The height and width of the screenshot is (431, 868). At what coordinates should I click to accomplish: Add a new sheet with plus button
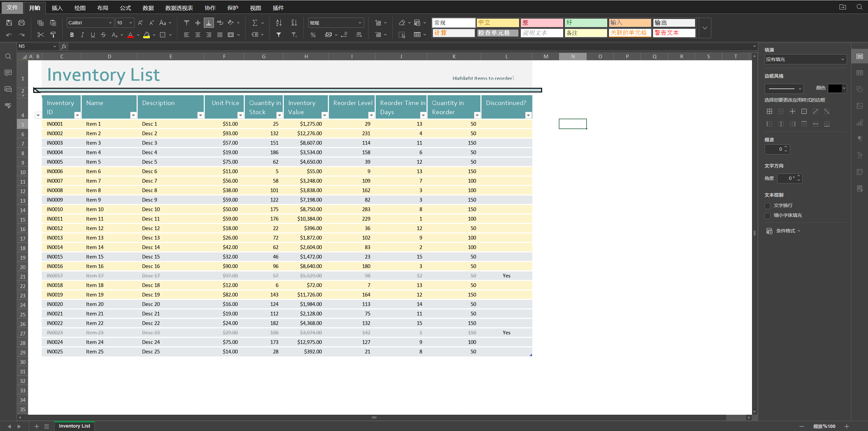37,426
